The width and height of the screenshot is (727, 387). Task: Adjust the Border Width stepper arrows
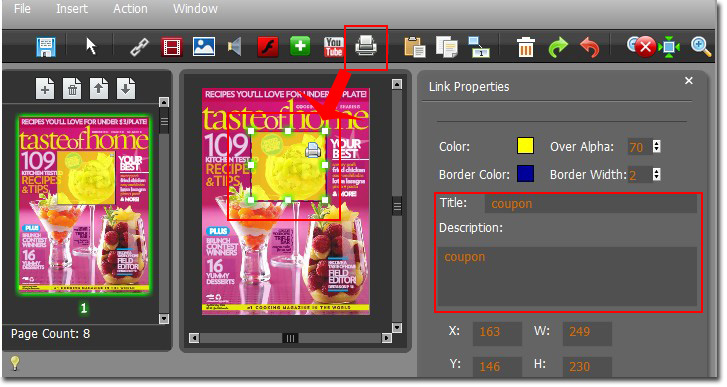pyautogui.click(x=656, y=174)
